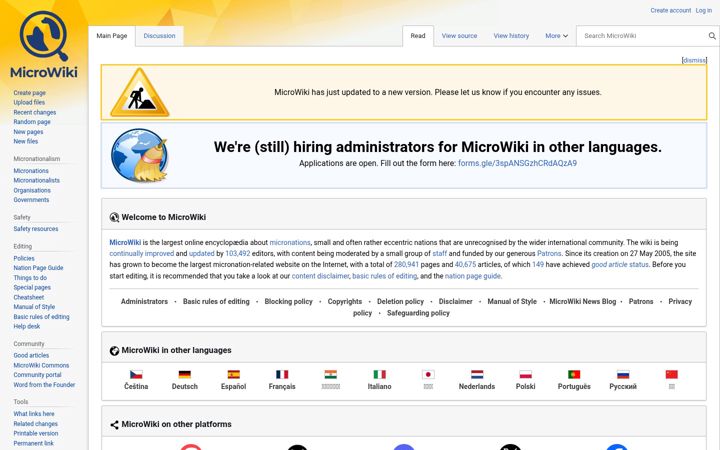This screenshot has height=450, width=720.
Task: Open Micronations sidebar link
Action: pos(31,171)
